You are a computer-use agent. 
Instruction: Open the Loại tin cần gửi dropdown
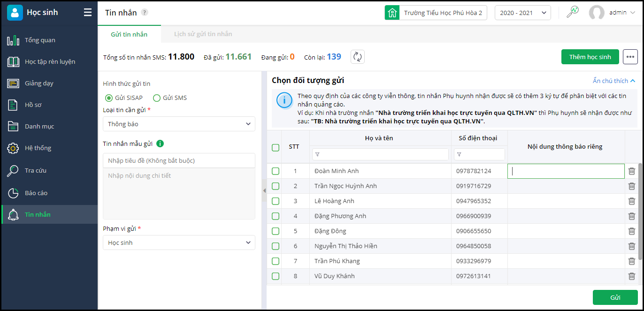(179, 124)
